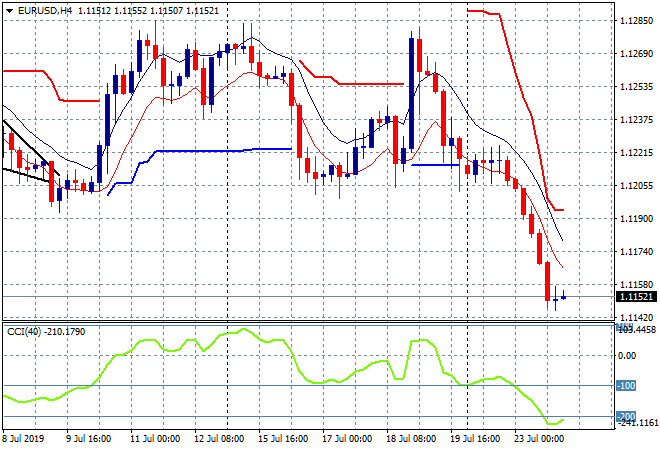
Task: Click the CCI -200 level label
Action: [626, 417]
